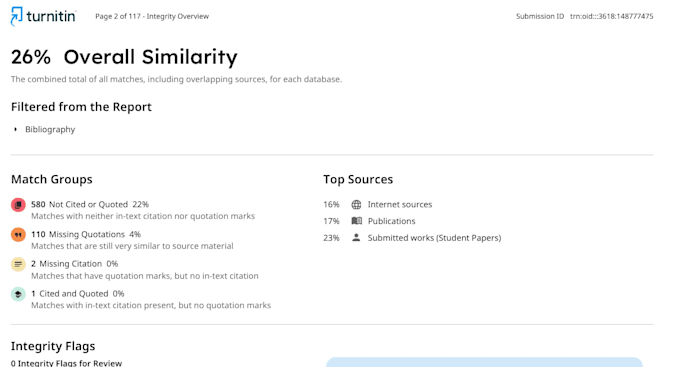The height and width of the screenshot is (367, 680).
Task: Expand the Bibliography filter bullet
Action: pyautogui.click(x=15, y=129)
